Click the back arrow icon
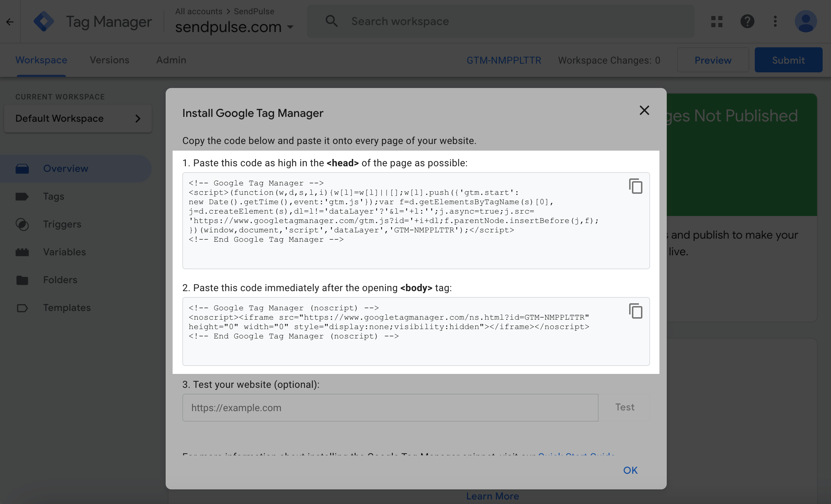The height and width of the screenshot is (504, 831). click(10, 22)
